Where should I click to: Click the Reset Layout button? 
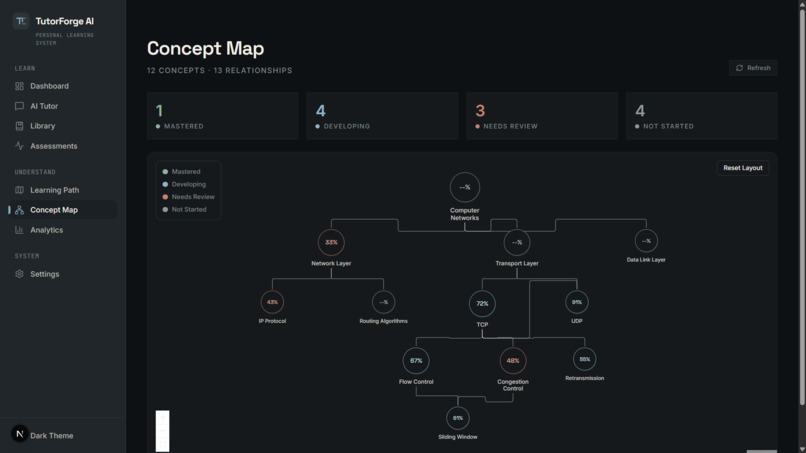pos(743,168)
